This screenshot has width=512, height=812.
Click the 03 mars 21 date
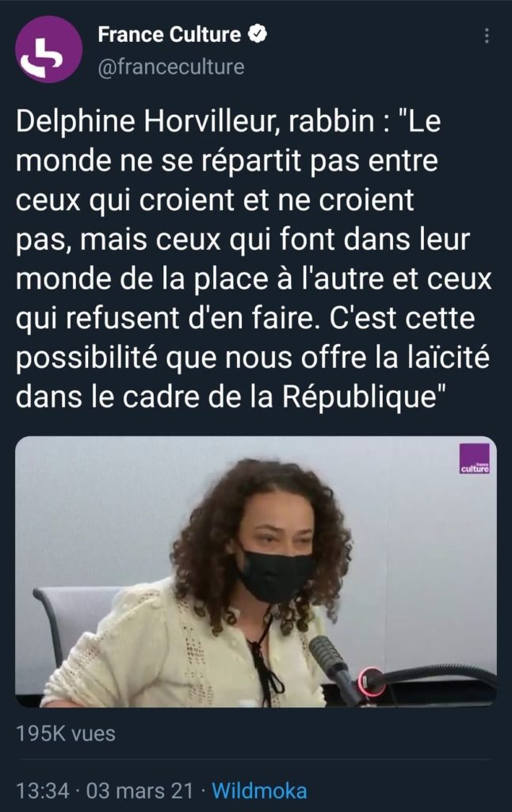click(139, 791)
